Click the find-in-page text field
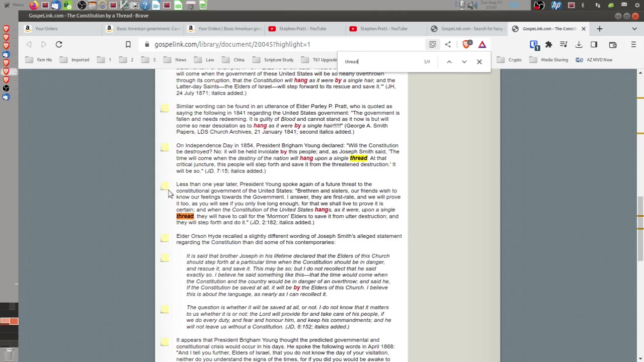644x362 pixels. point(382,62)
